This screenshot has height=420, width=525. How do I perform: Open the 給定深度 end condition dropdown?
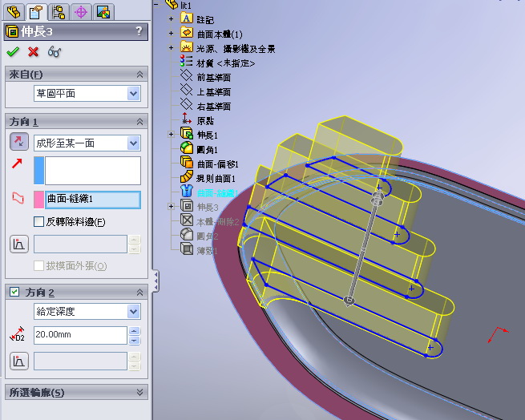[x=134, y=312]
